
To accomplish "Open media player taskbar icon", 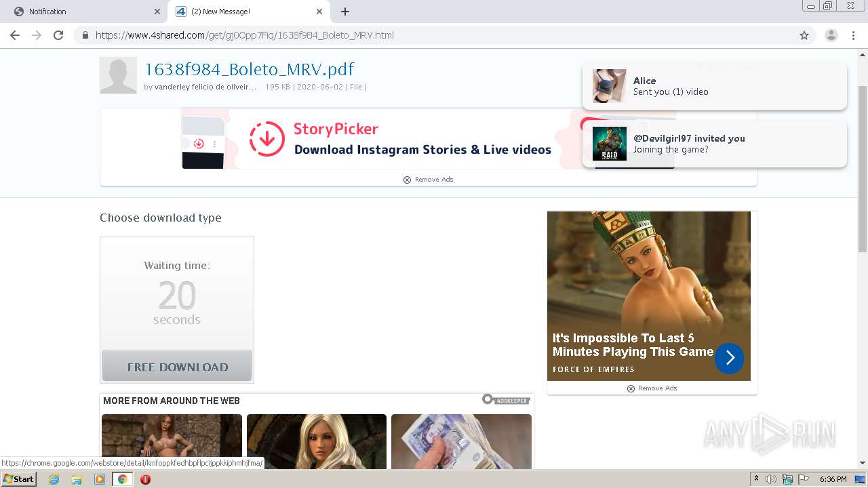I will [100, 479].
